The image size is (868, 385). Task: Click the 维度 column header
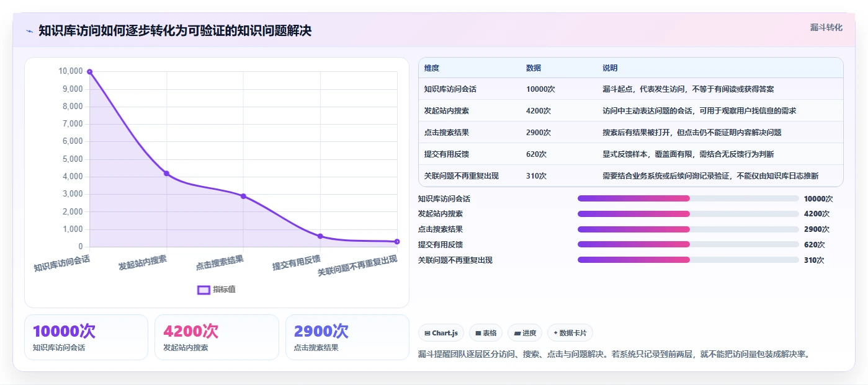[432, 68]
